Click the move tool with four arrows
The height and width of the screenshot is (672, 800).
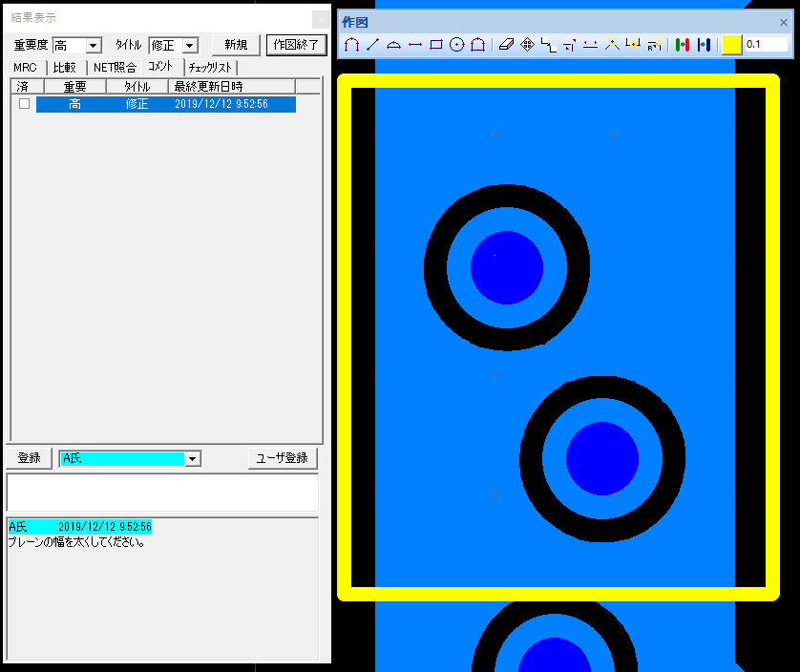click(x=527, y=45)
